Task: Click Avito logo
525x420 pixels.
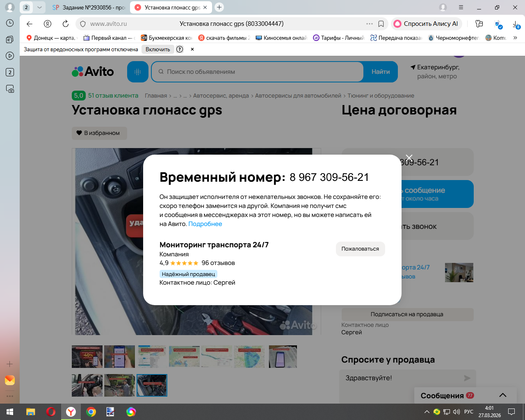Action: pos(93,71)
